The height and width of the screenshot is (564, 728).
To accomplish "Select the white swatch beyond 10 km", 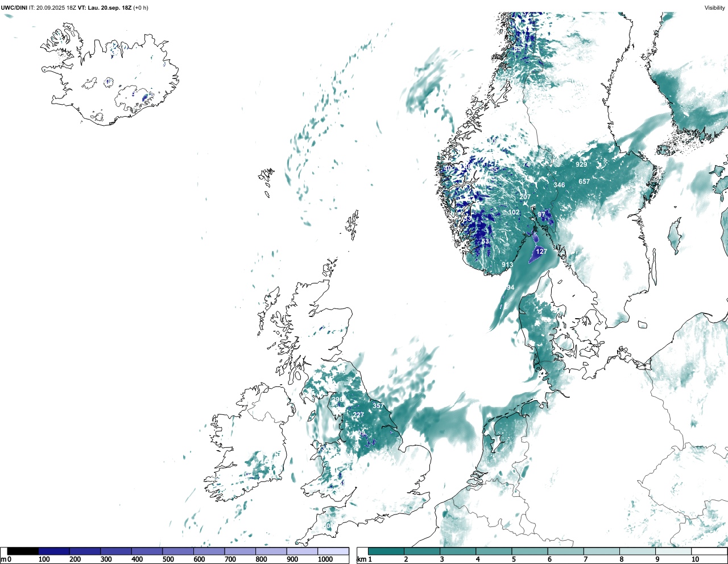I will (709, 551).
